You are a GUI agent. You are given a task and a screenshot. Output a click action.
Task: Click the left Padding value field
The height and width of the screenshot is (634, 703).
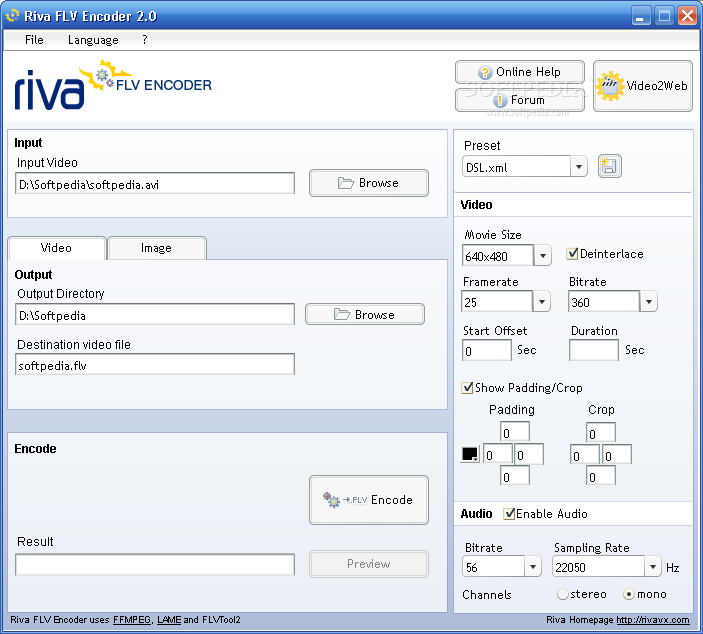pos(498,454)
